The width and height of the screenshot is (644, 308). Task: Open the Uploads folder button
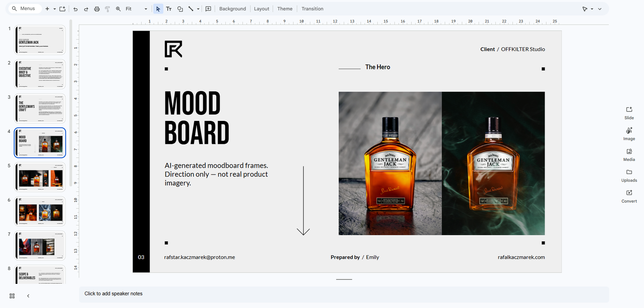[x=629, y=176]
